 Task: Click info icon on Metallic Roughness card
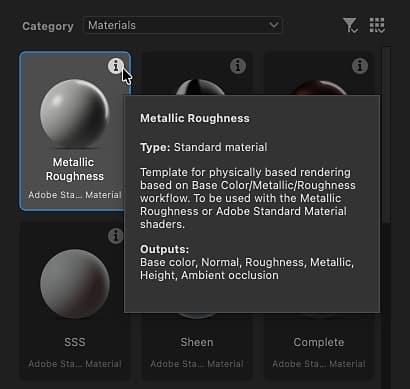tap(115, 66)
